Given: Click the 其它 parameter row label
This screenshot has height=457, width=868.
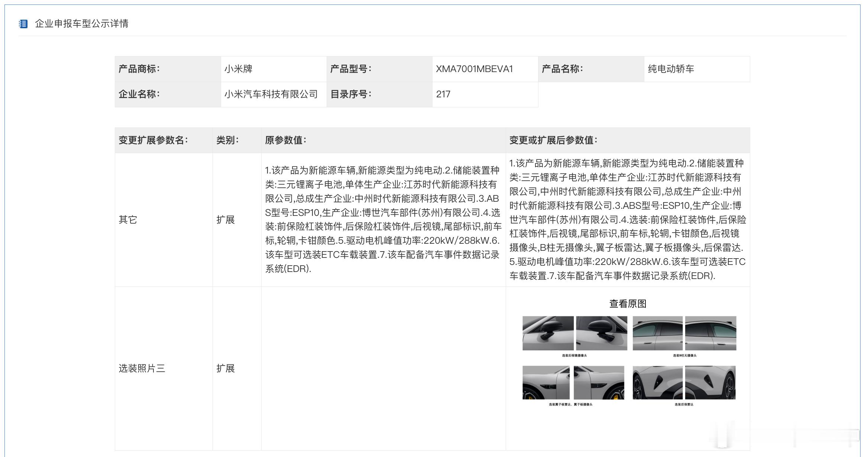Looking at the screenshot, I should click(128, 220).
